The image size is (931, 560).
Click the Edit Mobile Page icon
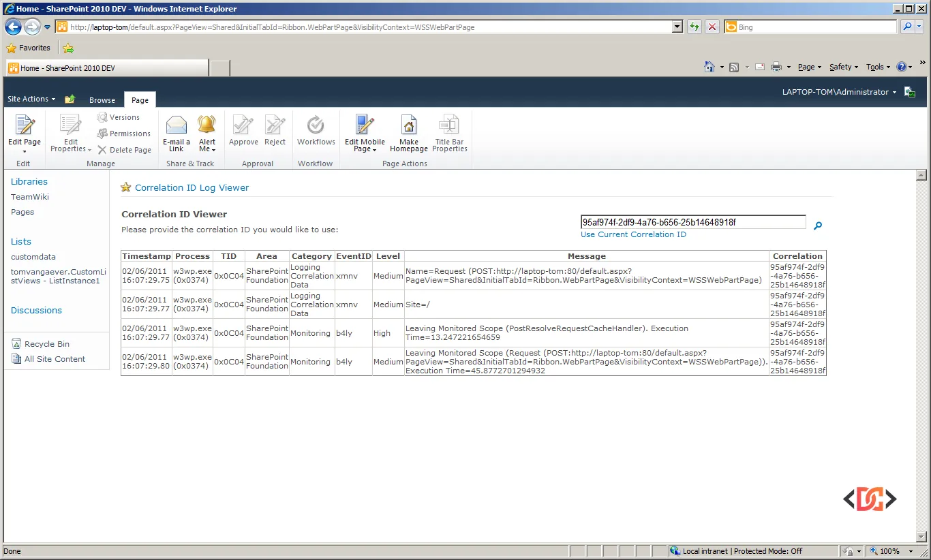click(x=365, y=126)
